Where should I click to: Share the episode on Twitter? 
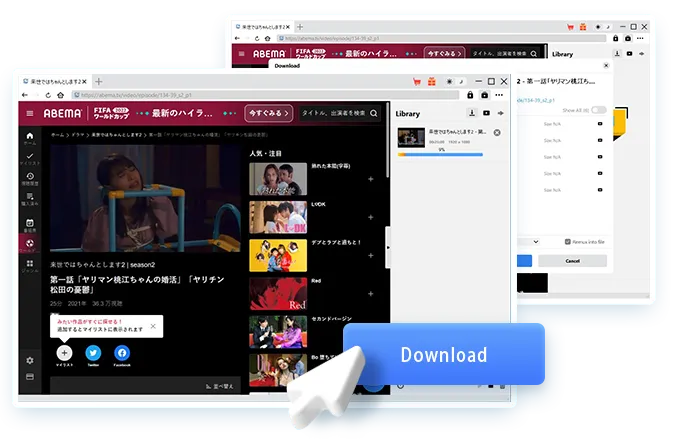click(93, 353)
